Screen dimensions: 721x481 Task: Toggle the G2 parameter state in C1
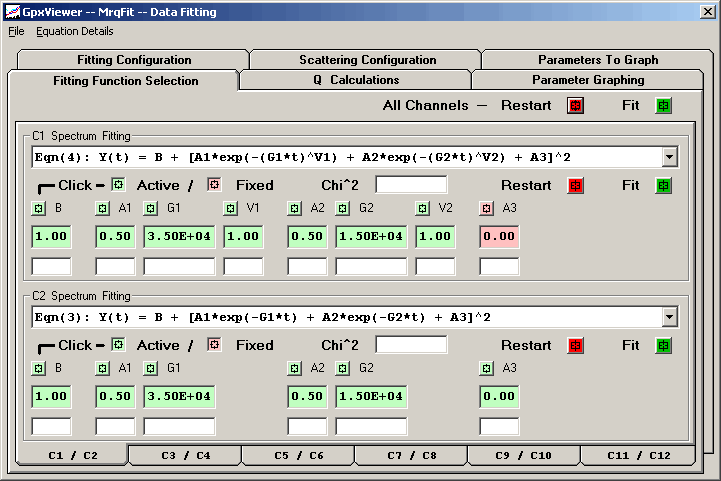point(343,208)
